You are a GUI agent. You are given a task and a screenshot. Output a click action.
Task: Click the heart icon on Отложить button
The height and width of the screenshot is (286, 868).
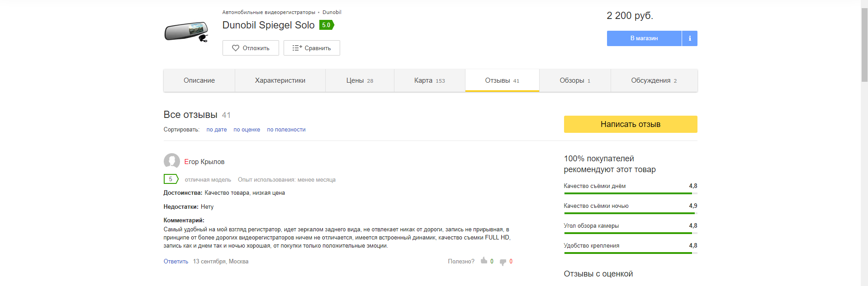tap(235, 48)
